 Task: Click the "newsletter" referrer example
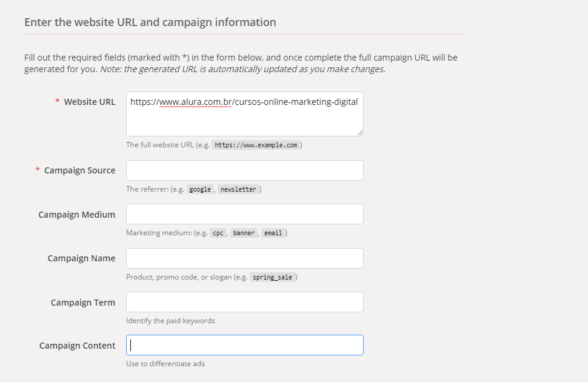[x=238, y=189]
